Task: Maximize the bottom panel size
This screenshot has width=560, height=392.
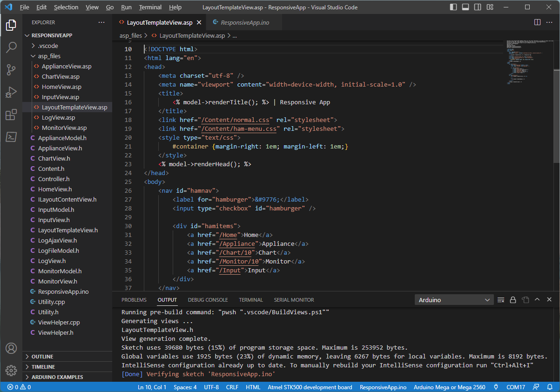Action: (537, 300)
